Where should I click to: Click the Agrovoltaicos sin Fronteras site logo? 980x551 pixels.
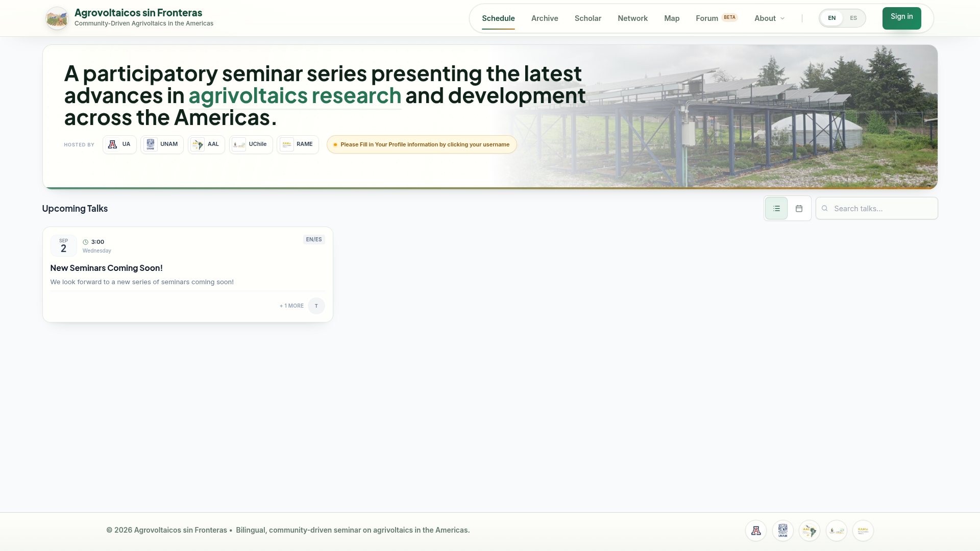pos(57,18)
